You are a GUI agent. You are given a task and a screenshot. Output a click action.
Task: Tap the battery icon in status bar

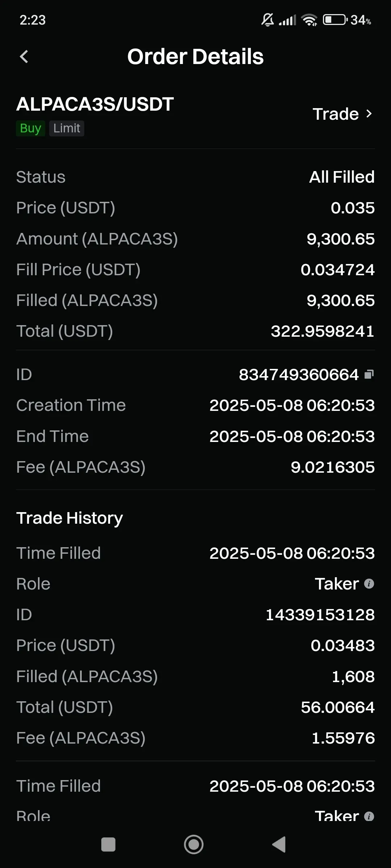tap(335, 20)
